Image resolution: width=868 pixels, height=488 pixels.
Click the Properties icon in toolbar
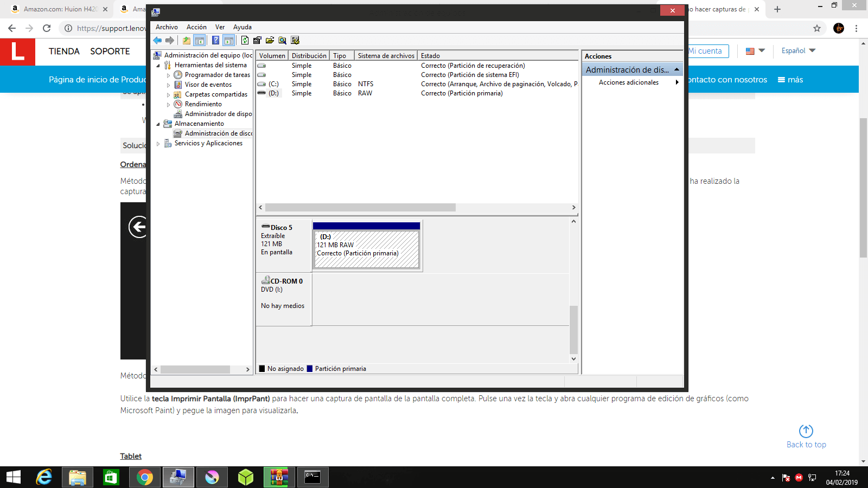coord(257,40)
